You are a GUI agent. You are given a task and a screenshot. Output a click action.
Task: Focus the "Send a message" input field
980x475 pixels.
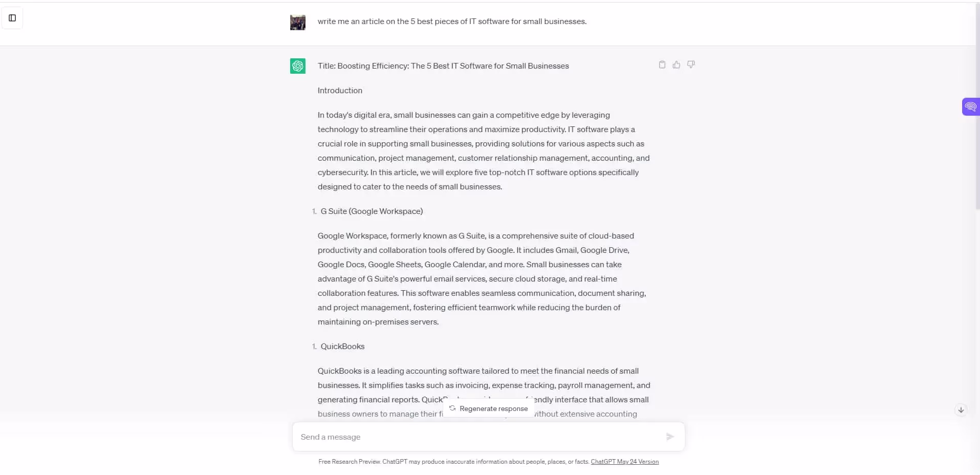pyautogui.click(x=476, y=437)
